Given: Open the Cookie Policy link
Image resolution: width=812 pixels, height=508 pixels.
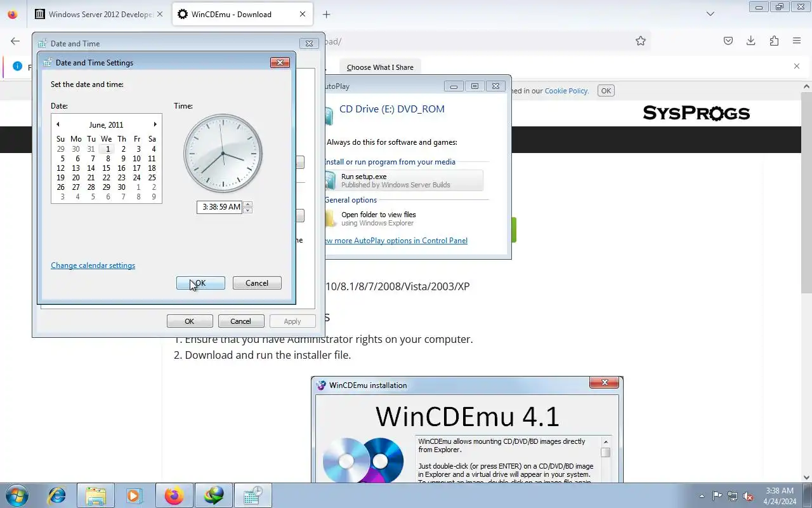Looking at the screenshot, I should 566,91.
